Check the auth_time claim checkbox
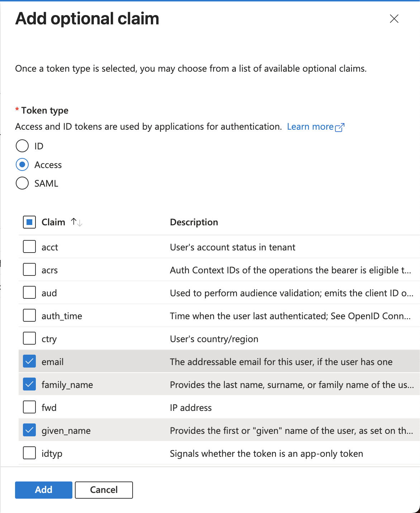This screenshot has height=513, width=420. point(29,316)
